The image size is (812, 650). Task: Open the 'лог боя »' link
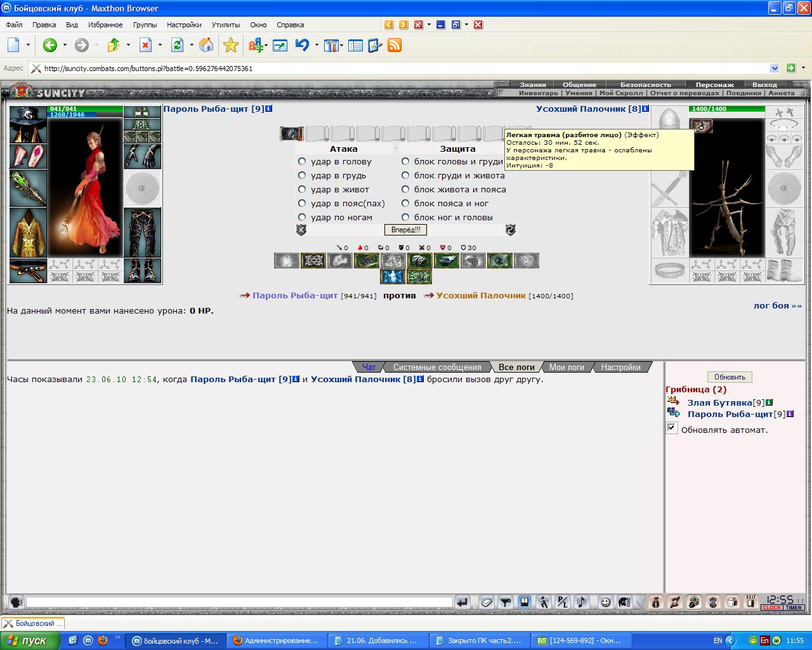point(778,305)
